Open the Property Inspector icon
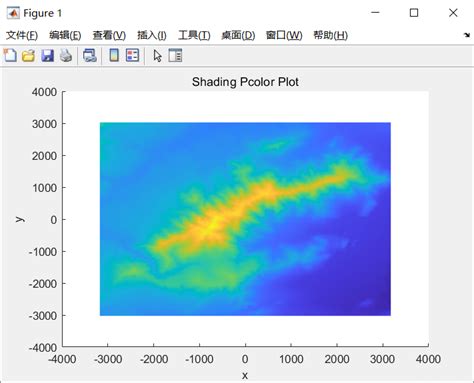 [175, 55]
